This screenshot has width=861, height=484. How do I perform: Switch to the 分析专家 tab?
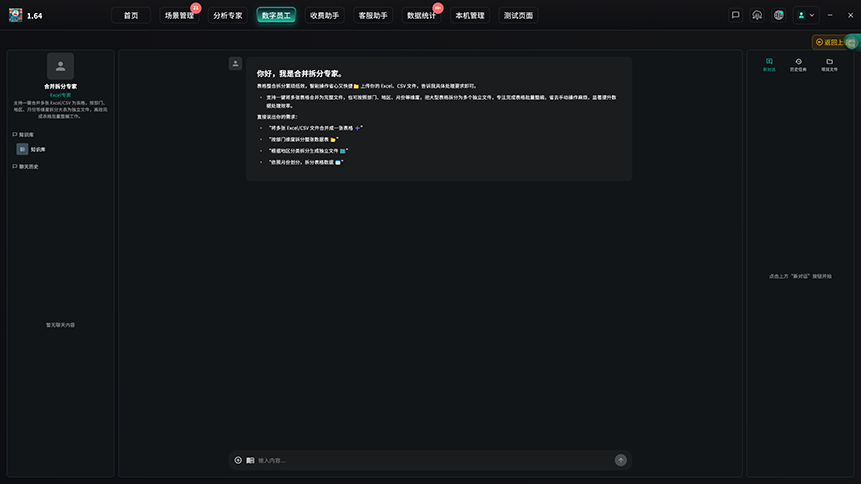227,15
